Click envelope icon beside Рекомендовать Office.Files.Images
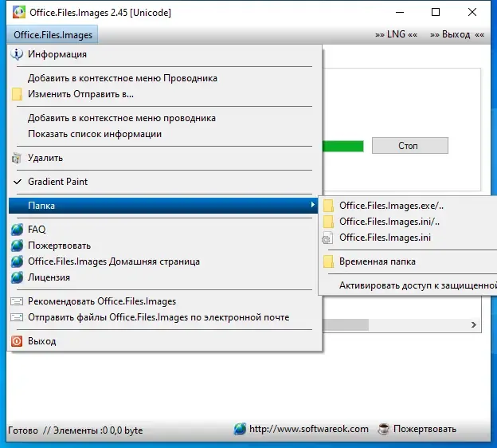The image size is (497, 448). coord(17,301)
